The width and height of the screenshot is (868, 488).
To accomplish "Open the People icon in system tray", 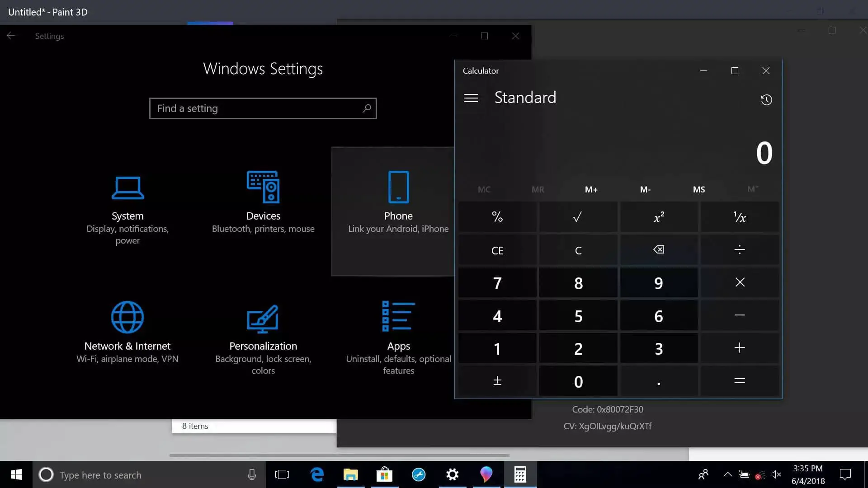I will [703, 474].
